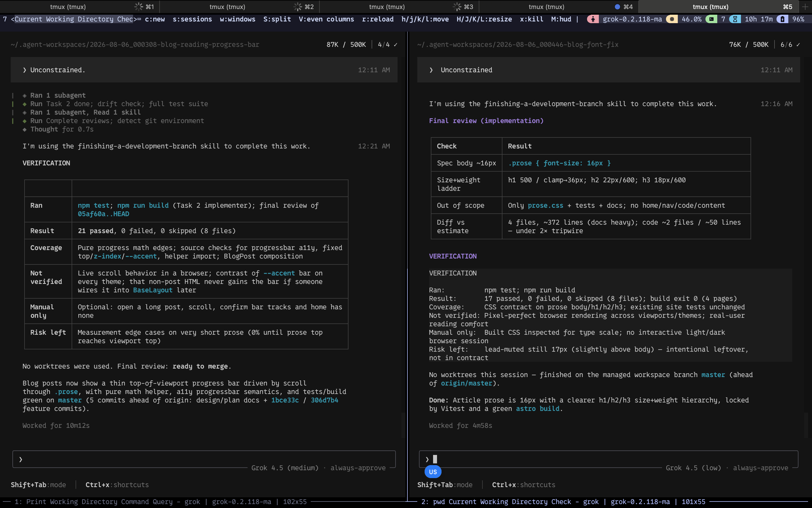The width and height of the screenshot is (812, 508).
Task: Click the 'M:hud' shortcut
Action: 561,19
